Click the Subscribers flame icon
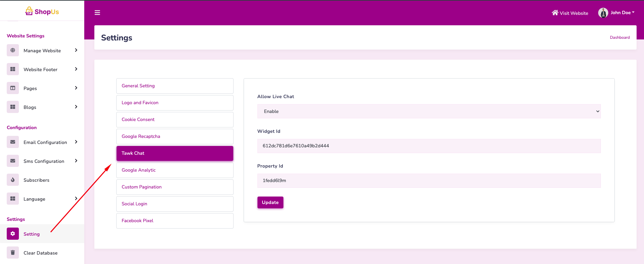The height and width of the screenshot is (264, 644). pos(13,180)
